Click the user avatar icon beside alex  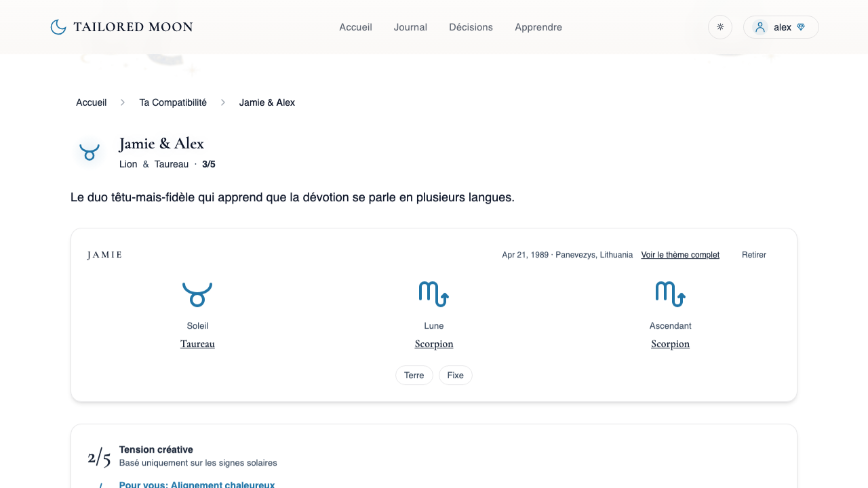click(759, 27)
